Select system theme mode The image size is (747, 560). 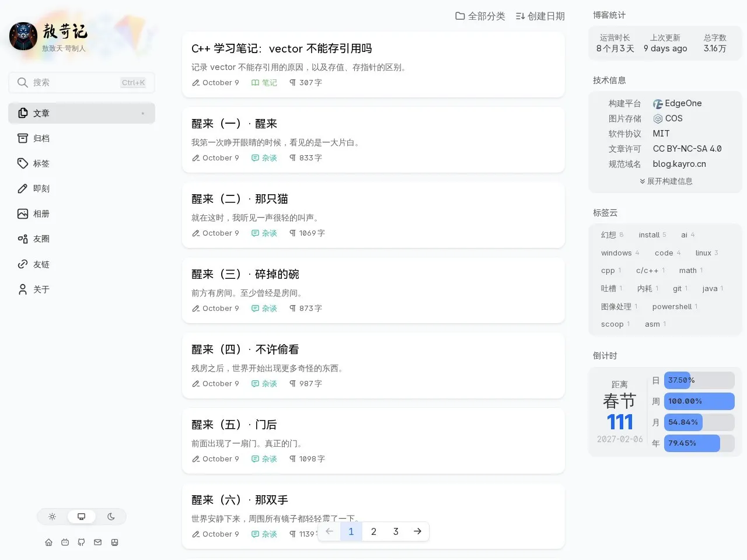(82, 517)
